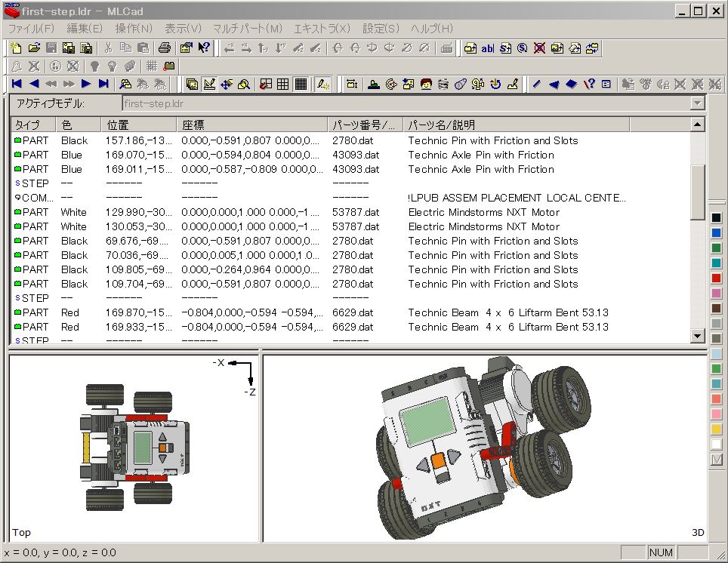
Task: Select the Black pin at 109.805,-69...
Action: pyautogui.click(x=350, y=269)
